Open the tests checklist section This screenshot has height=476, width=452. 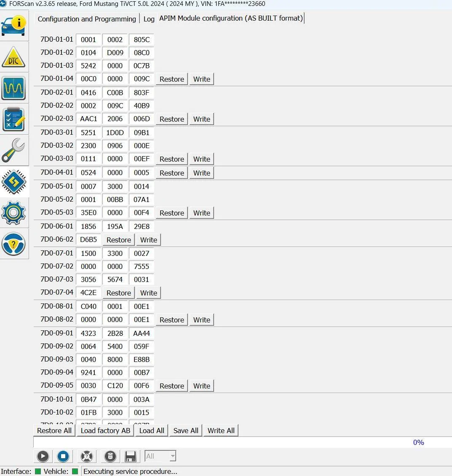coord(13,119)
